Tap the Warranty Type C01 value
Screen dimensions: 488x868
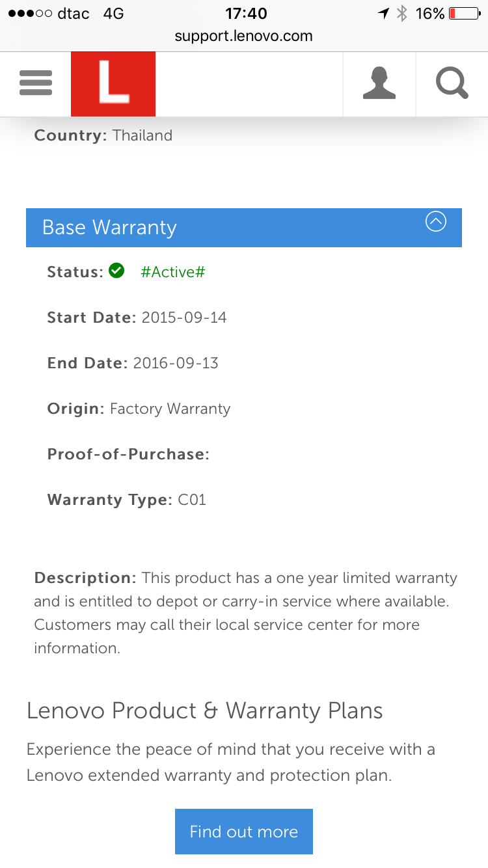(192, 500)
